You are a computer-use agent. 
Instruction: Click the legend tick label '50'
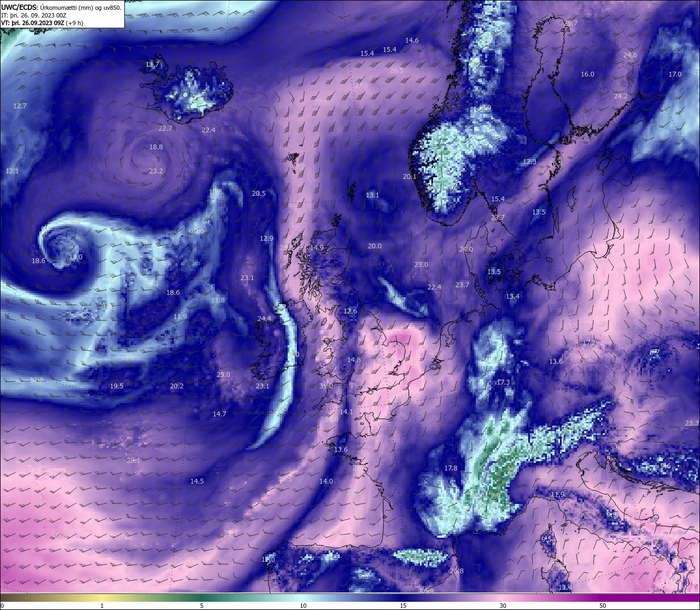pyautogui.click(x=603, y=606)
